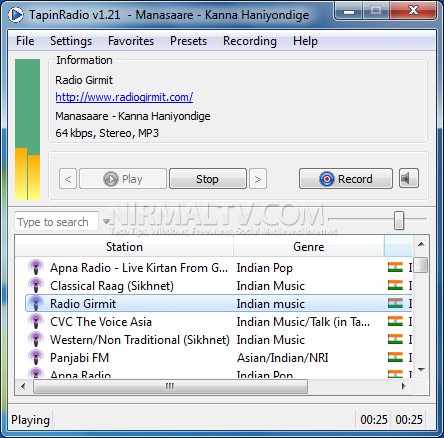Open the Recording menu

click(x=250, y=41)
